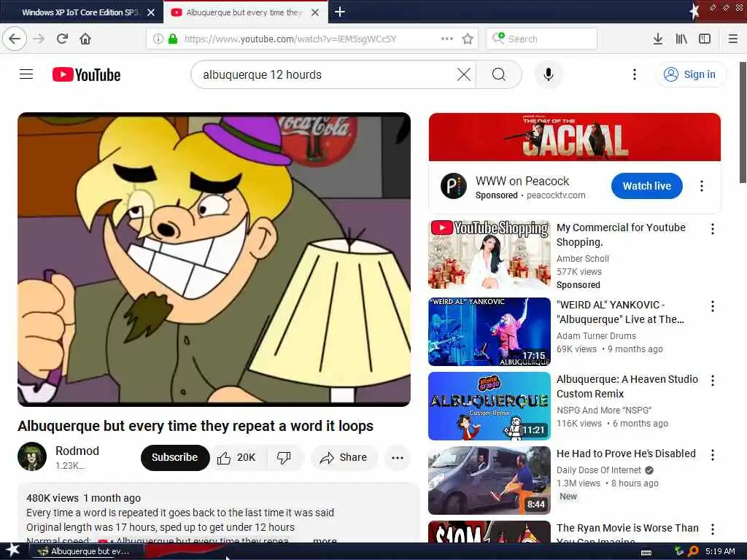Click the Adam Turner Drums channel name
Viewport: 747px width, 560px height.
point(596,335)
